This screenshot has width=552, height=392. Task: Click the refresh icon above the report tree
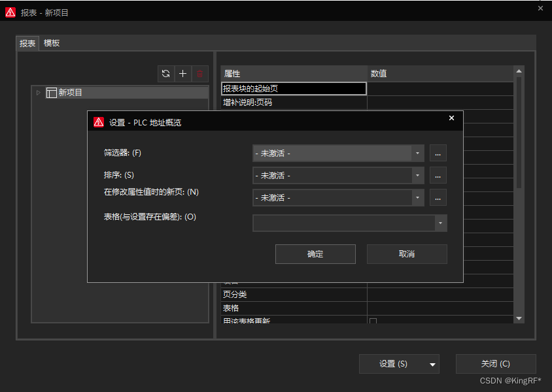[x=166, y=74]
